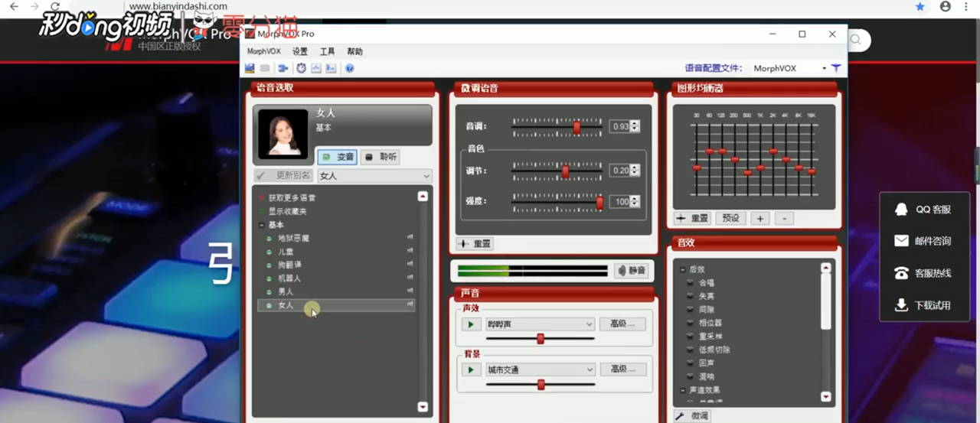The width and height of the screenshot is (980, 423).
Task: Open the 设置 menu
Action: click(300, 51)
